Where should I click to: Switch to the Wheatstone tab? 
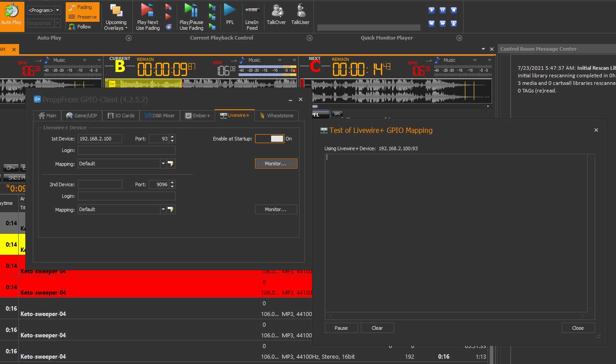coord(277,116)
